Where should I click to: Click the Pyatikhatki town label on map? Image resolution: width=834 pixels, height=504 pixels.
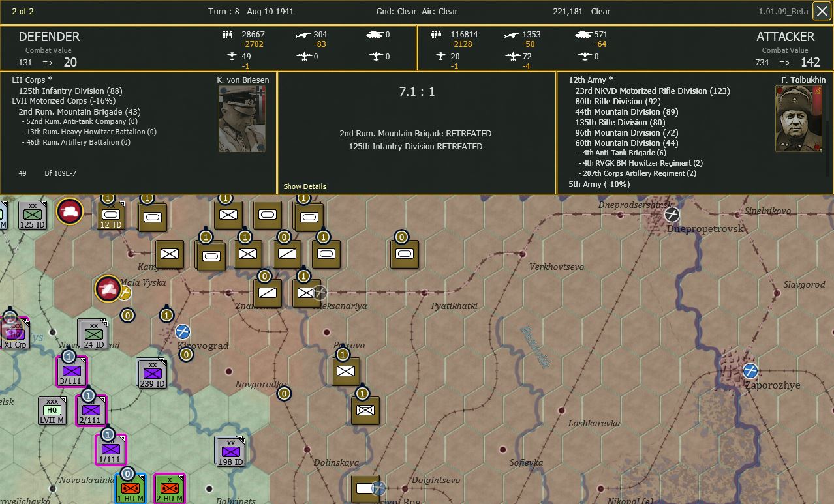click(x=454, y=306)
